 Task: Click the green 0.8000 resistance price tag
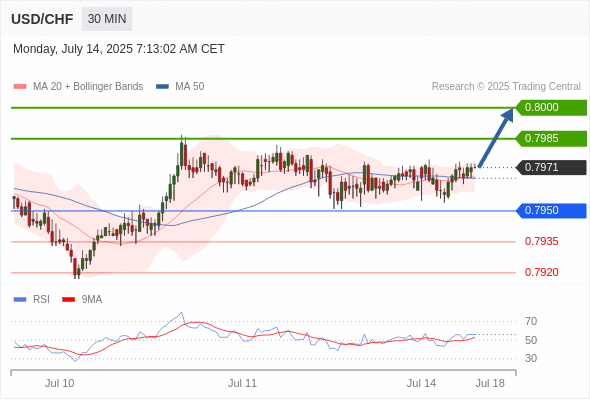tap(551, 108)
